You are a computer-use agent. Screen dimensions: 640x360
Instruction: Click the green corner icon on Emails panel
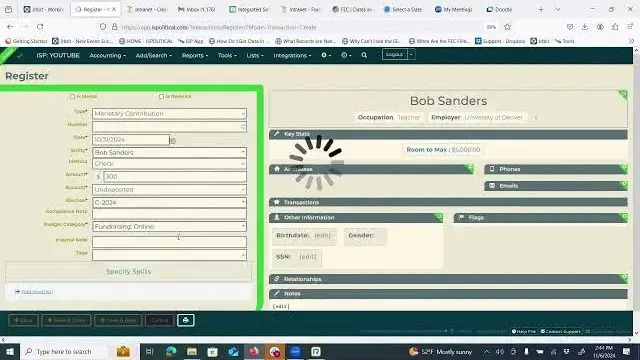click(624, 185)
